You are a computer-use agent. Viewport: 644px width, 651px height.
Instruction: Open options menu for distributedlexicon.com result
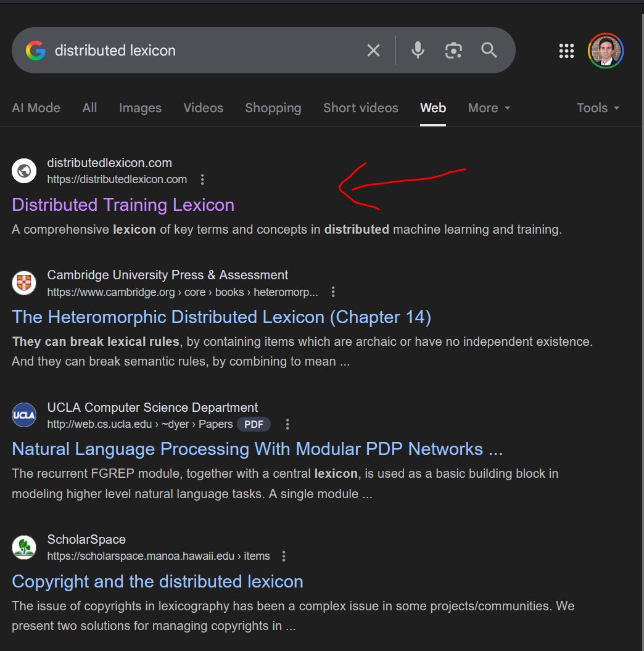[x=202, y=179]
